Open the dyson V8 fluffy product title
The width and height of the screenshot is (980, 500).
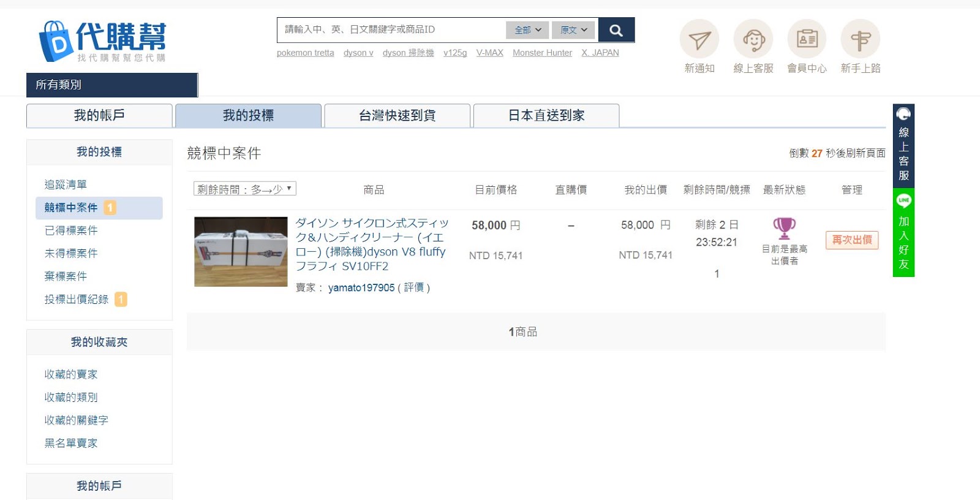pos(372,244)
